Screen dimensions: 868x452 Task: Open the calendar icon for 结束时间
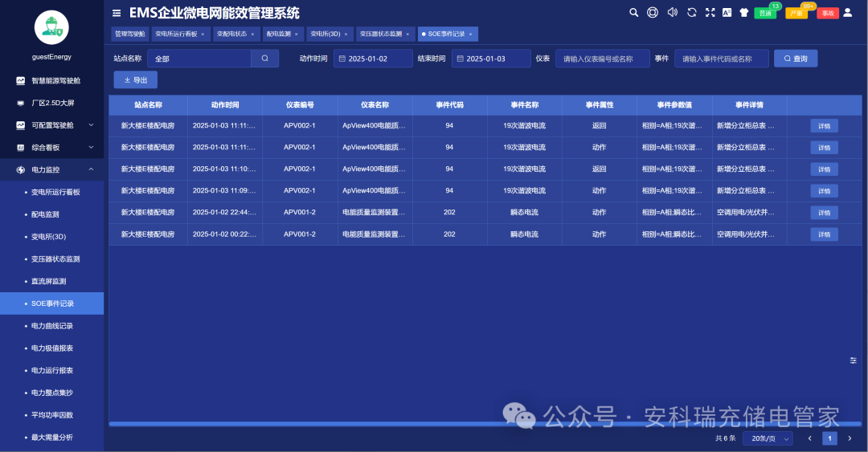point(460,59)
